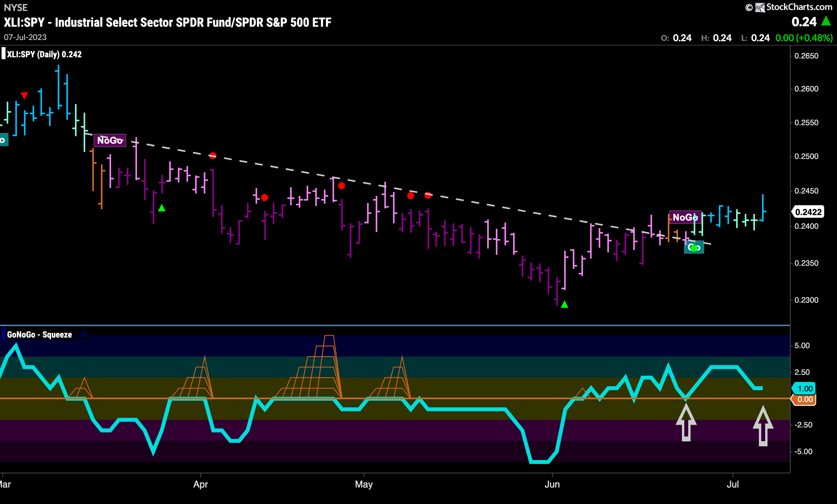837x504 pixels.
Task: Click the StockCharts.com logo icon
Action: 760,7
